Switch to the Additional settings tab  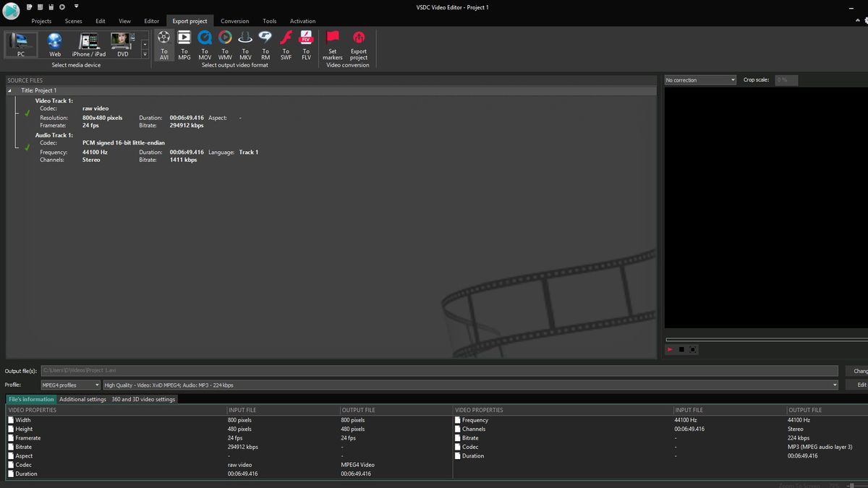[x=82, y=398]
